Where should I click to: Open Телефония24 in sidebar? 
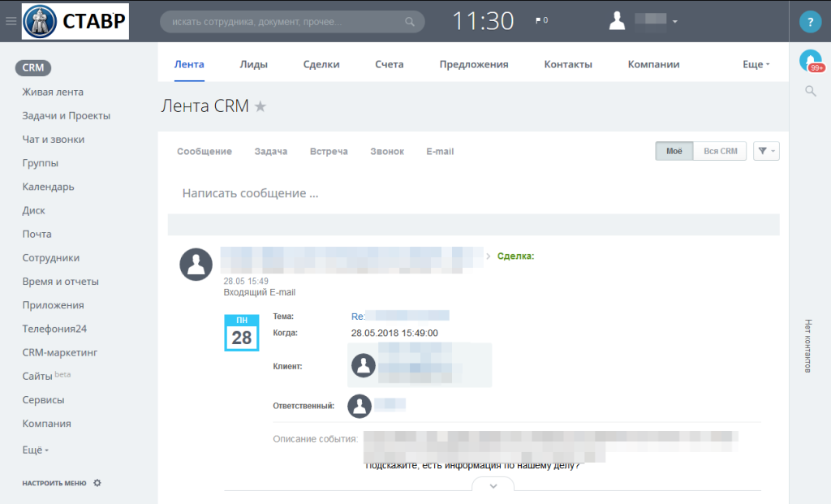54,329
